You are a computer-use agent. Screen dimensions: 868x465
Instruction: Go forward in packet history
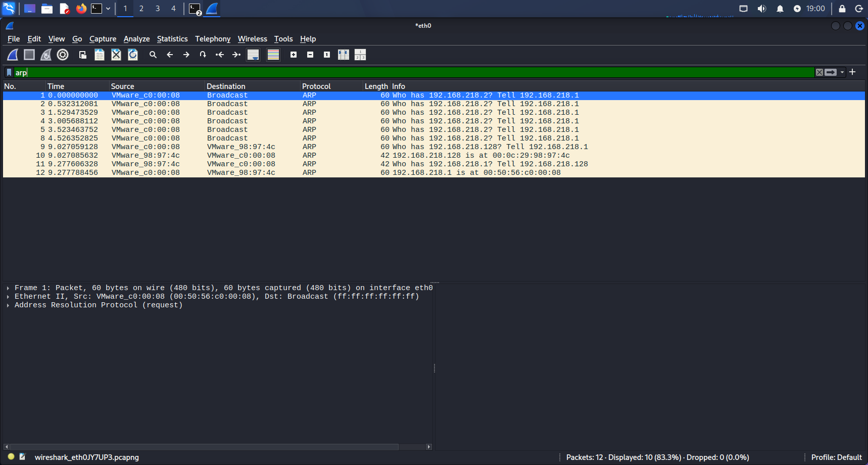pos(186,55)
